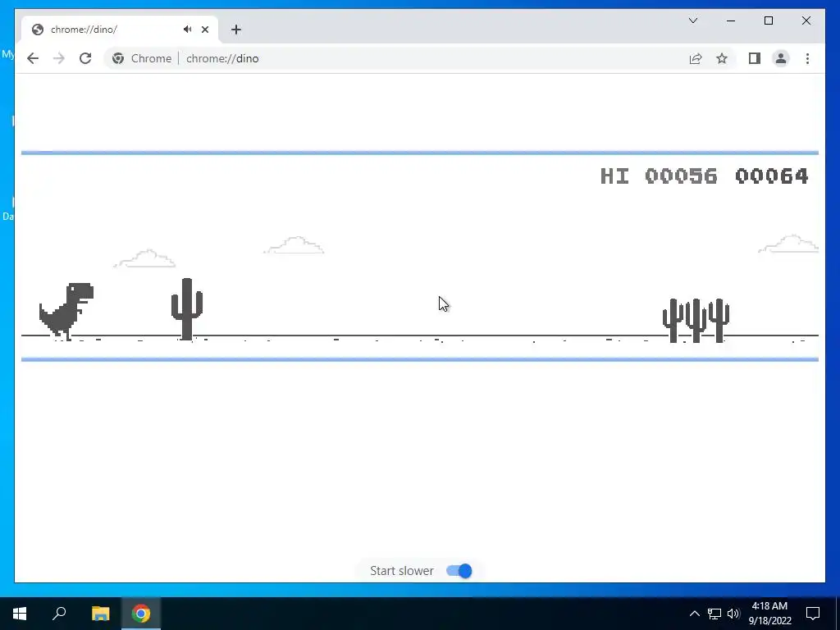Close the Chrome window
Screen dimensions: 840x630
point(806,21)
